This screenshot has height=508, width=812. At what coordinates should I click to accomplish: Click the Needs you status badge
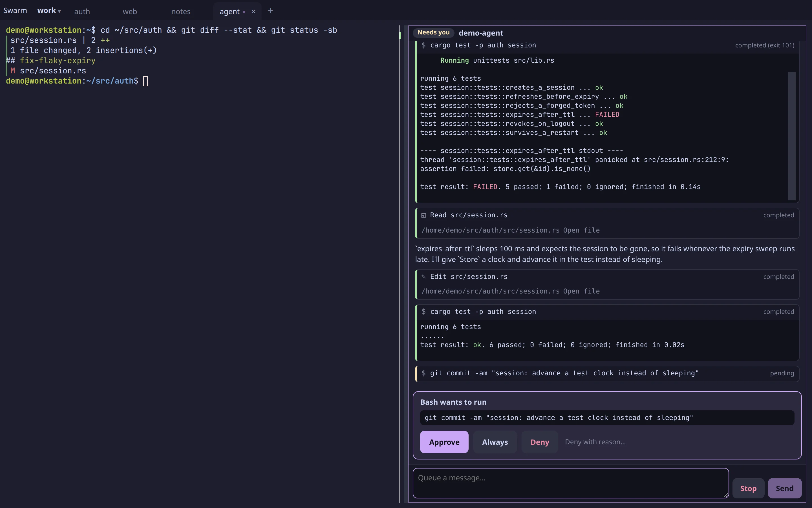click(x=433, y=32)
